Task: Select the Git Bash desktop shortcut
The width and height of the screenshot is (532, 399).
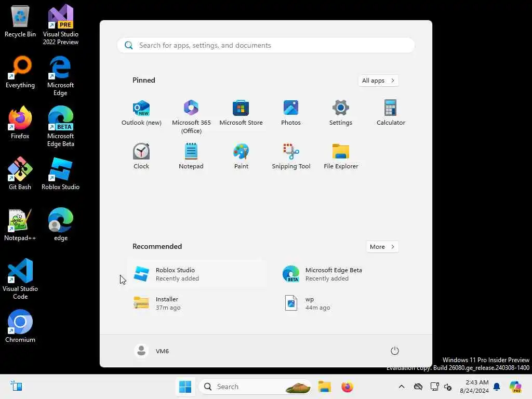Action: coord(20,174)
